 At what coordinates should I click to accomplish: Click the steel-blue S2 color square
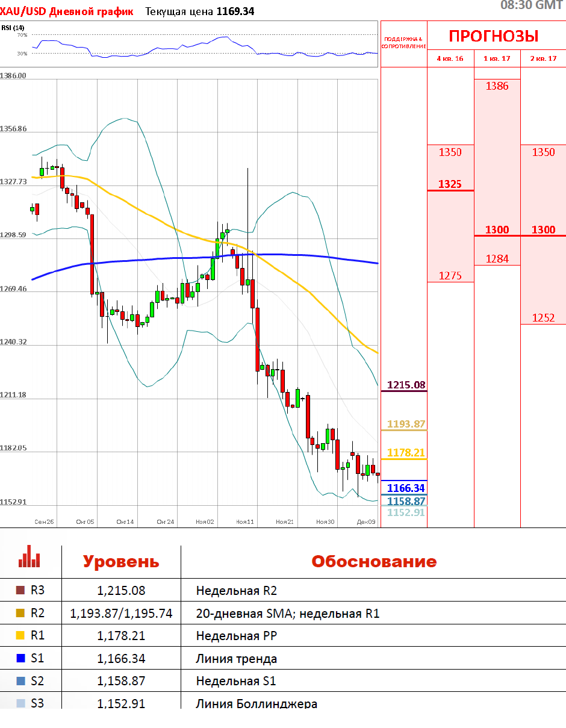point(20,681)
